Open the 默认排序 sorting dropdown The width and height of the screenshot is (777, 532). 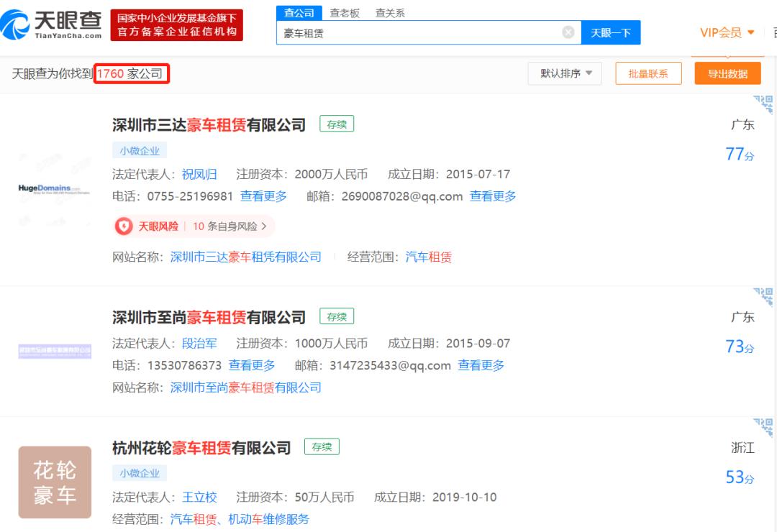pos(565,73)
